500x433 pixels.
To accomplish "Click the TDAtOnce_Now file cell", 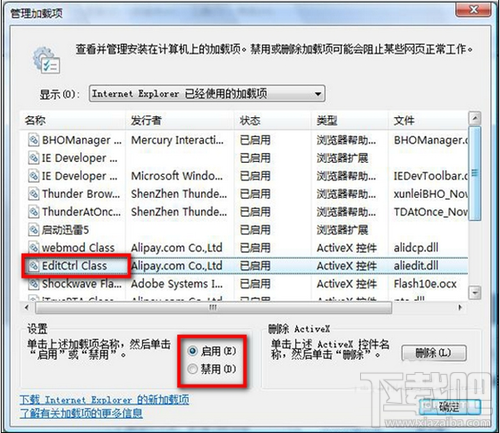I will click(430, 212).
